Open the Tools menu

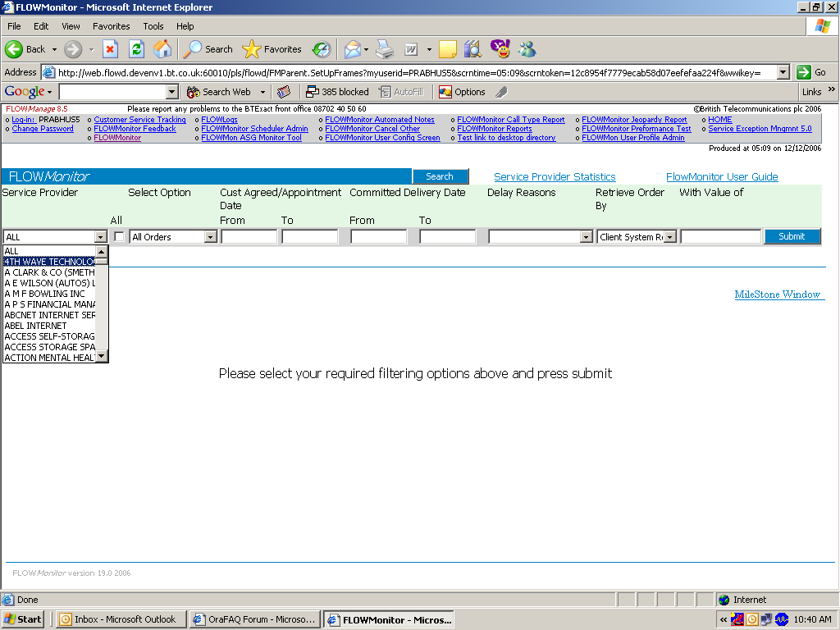153,26
